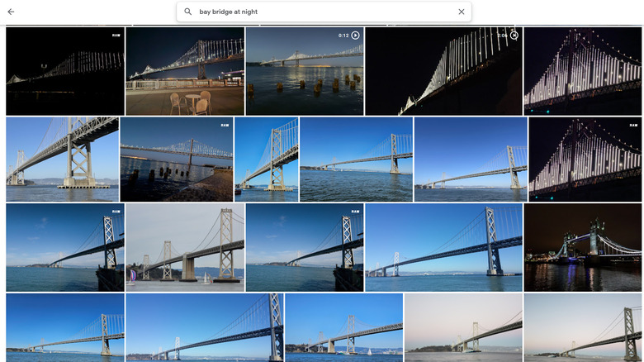Open the first daytime bridge photo in second row
The height and width of the screenshot is (362, 644).
(62, 159)
